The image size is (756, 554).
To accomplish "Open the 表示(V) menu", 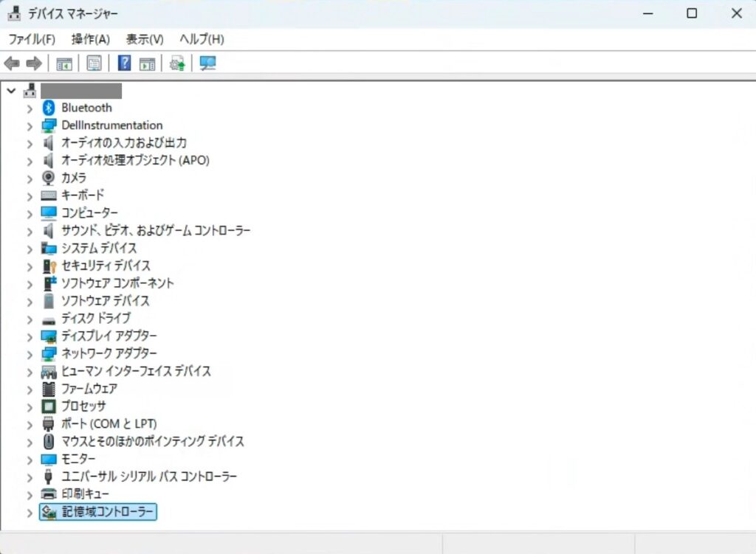I will (145, 39).
